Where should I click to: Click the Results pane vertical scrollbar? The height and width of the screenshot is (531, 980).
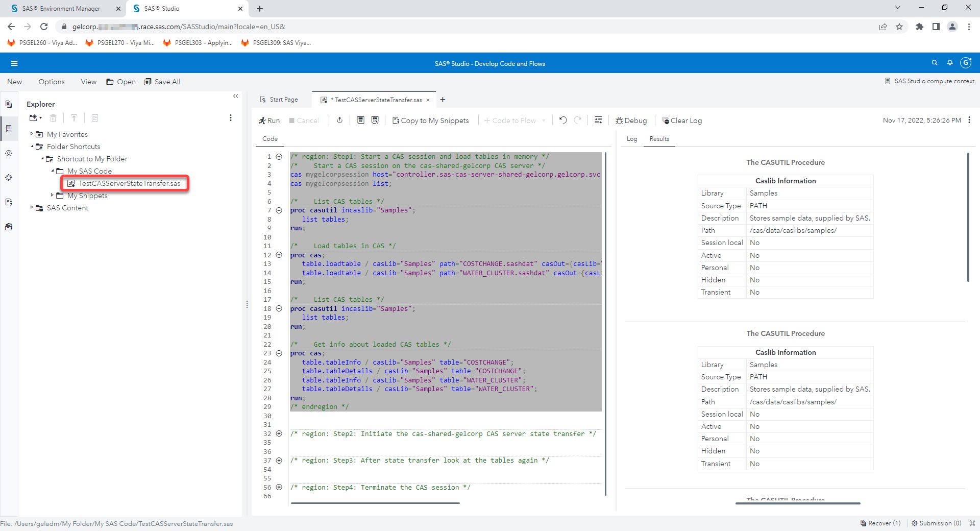[x=968, y=217]
